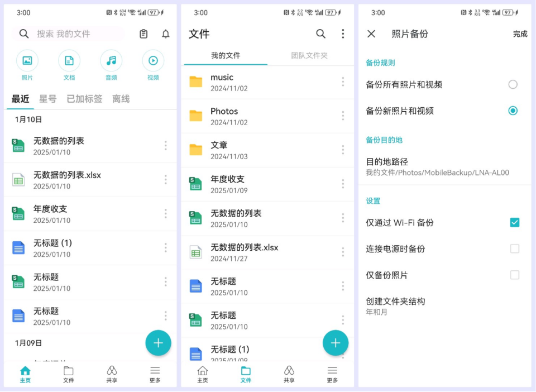Check the 仅备份照片 checkbox
This screenshot has width=536, height=392.
(x=514, y=275)
